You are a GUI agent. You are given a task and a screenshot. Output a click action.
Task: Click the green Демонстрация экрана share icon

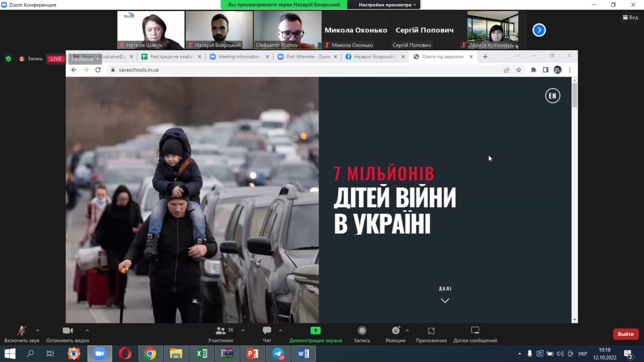point(315,330)
